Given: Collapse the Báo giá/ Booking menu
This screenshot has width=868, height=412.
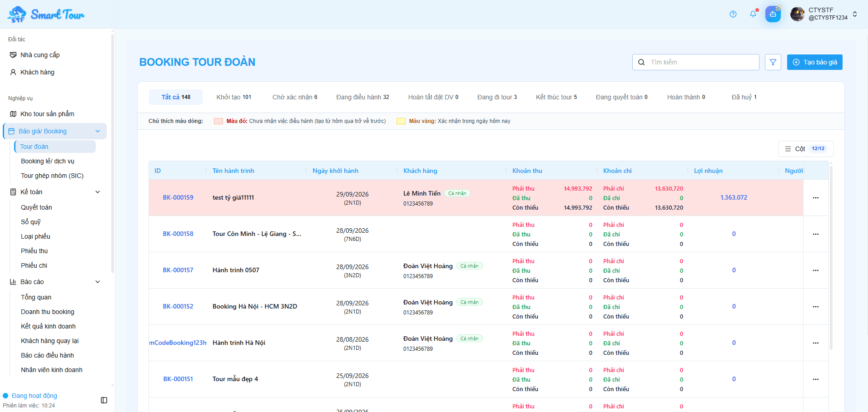Looking at the screenshot, I should click(x=98, y=131).
